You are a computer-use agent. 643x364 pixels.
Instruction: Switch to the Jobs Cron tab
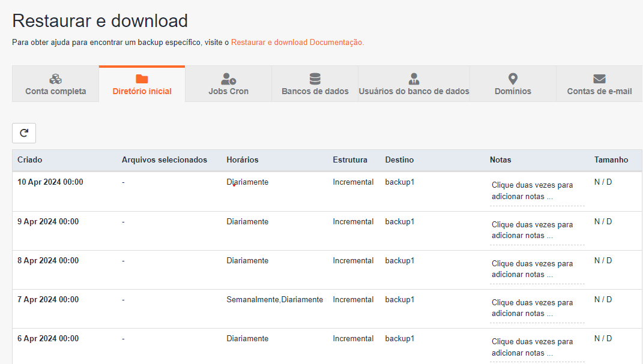tap(228, 84)
